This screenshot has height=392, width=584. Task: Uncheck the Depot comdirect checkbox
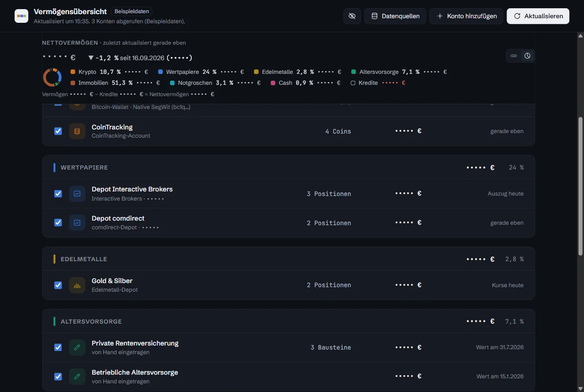[x=58, y=223]
